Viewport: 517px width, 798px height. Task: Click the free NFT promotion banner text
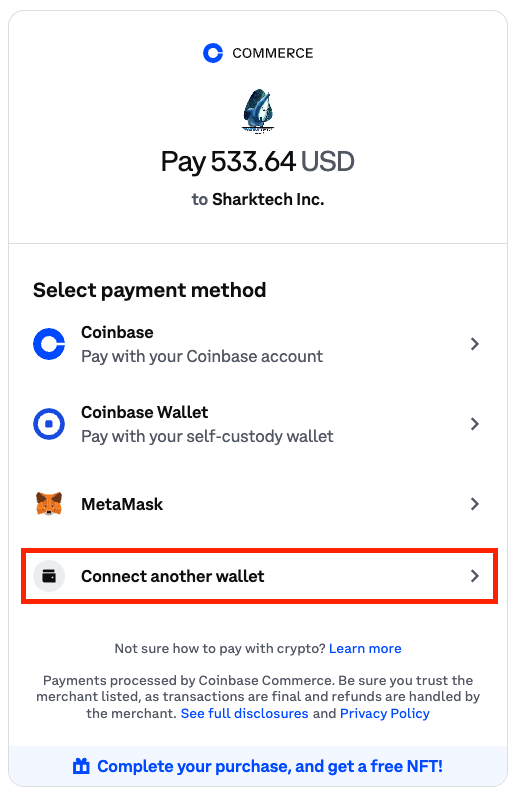click(x=270, y=766)
